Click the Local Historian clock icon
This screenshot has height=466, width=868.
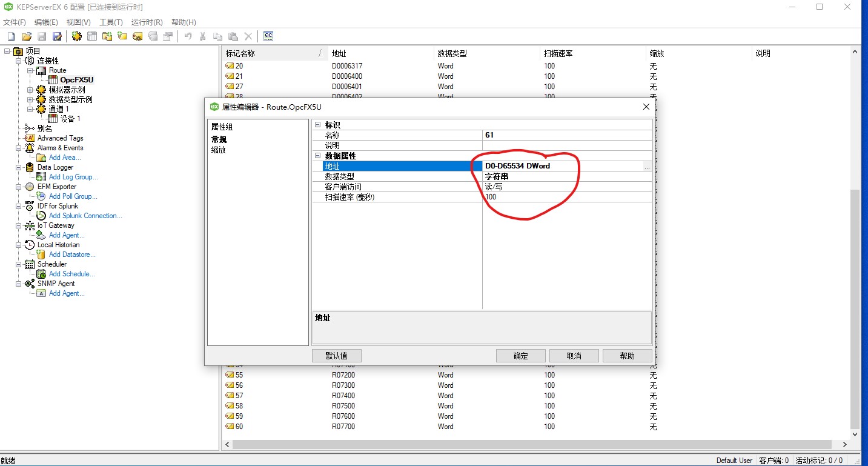click(30, 245)
